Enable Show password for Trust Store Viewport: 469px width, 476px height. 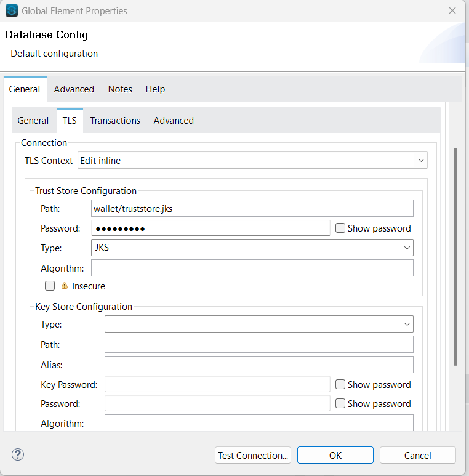pos(340,228)
